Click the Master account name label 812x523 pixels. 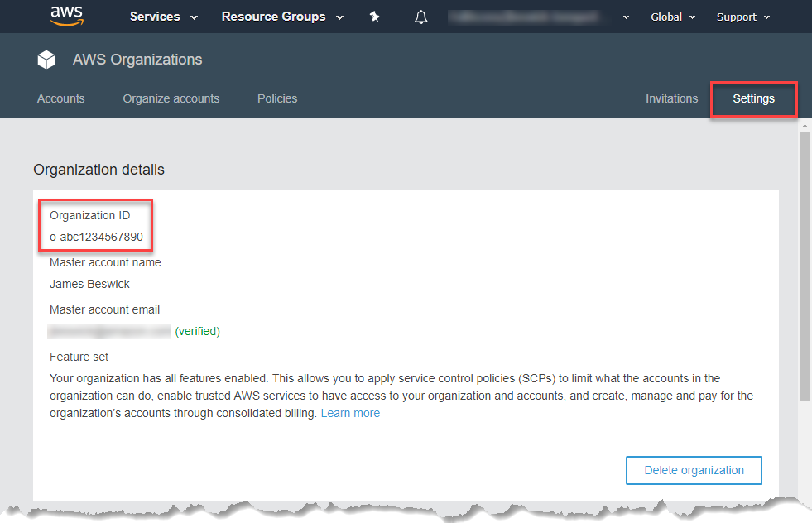[x=105, y=262]
